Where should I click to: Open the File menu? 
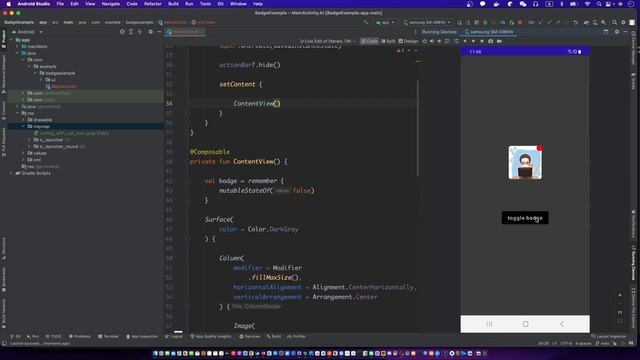tap(60, 4)
